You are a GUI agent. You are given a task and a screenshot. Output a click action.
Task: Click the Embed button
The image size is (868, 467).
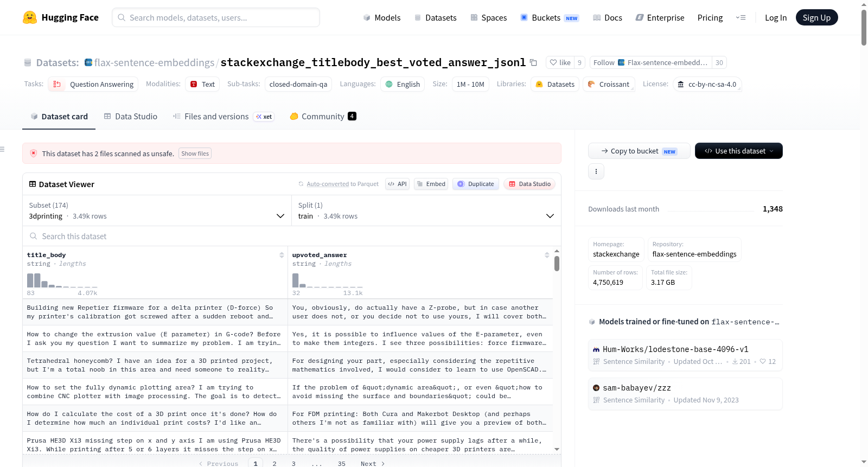pos(431,184)
